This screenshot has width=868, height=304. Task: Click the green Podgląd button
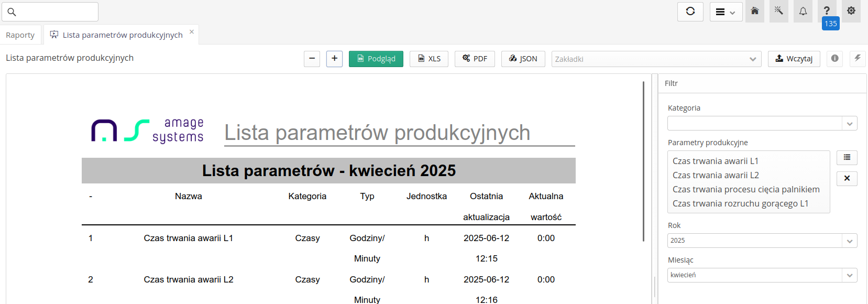[376, 59]
